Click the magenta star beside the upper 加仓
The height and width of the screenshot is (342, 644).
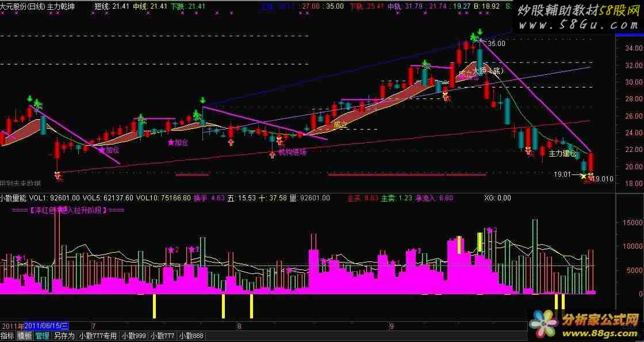pos(171,143)
